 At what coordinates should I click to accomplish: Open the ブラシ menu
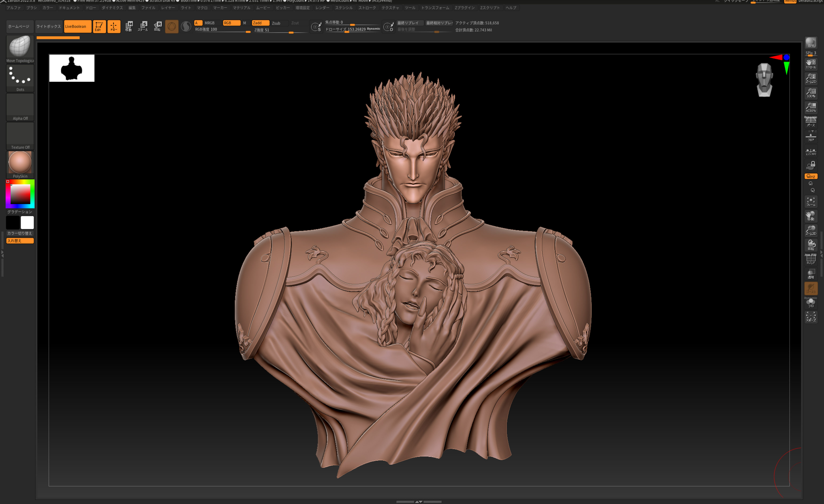[31, 8]
